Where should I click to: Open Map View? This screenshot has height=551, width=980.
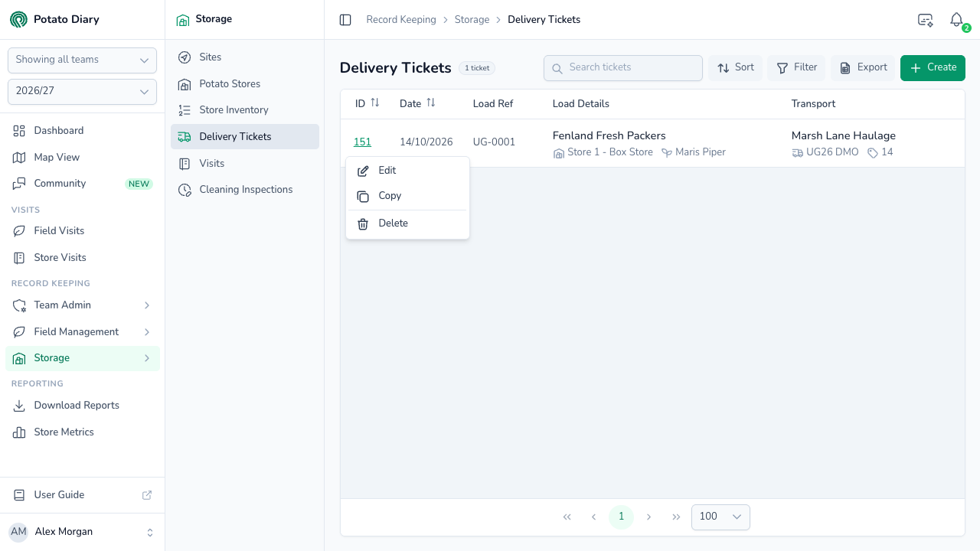coord(83,157)
